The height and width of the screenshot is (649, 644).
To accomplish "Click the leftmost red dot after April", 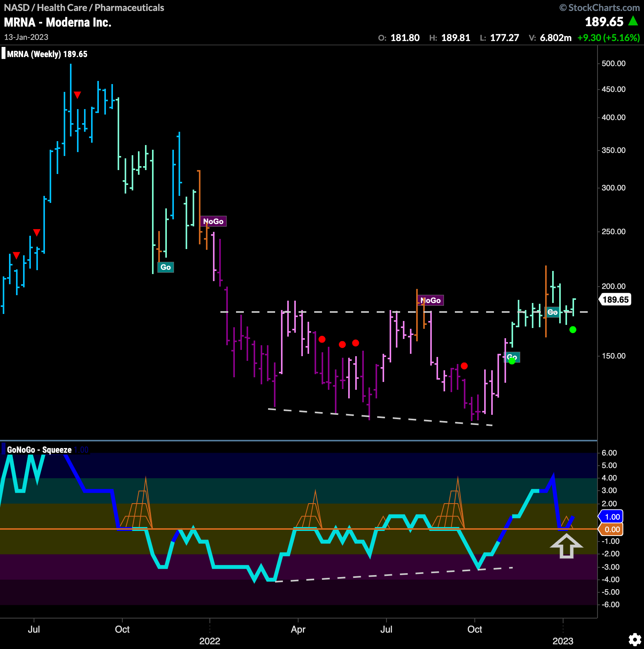I will (x=322, y=339).
